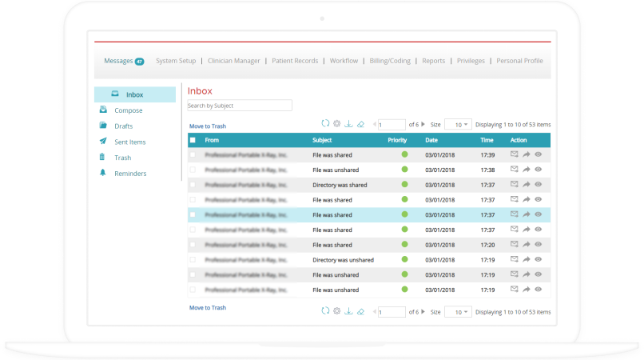Click the refresh icon above the table
This screenshot has height=360, width=644.
325,124
